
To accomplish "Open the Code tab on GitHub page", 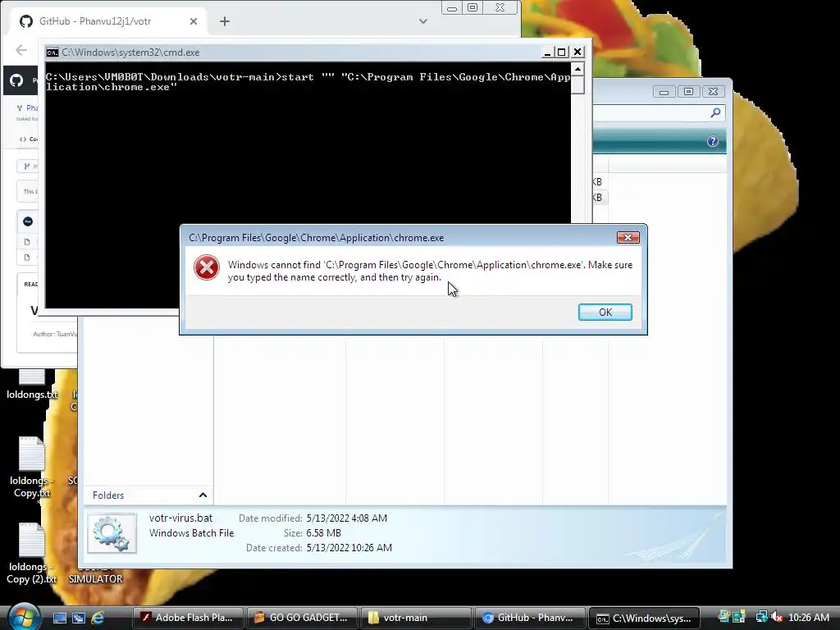I will (x=29, y=139).
